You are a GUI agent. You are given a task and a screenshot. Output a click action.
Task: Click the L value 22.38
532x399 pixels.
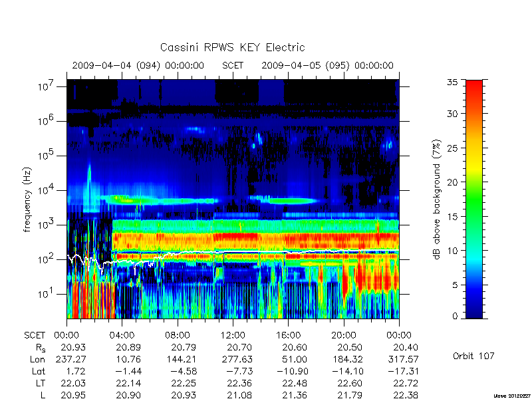pyautogui.click(x=405, y=395)
